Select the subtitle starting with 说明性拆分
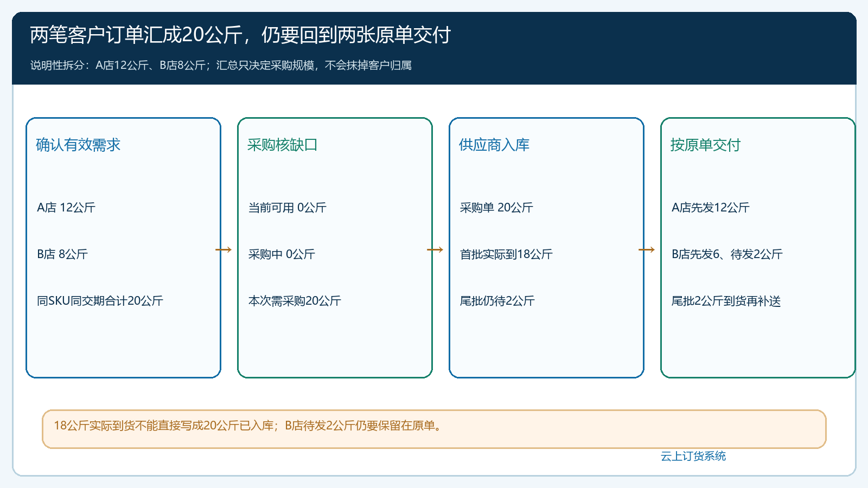Screen dimensions: 868x488 click(x=221, y=66)
